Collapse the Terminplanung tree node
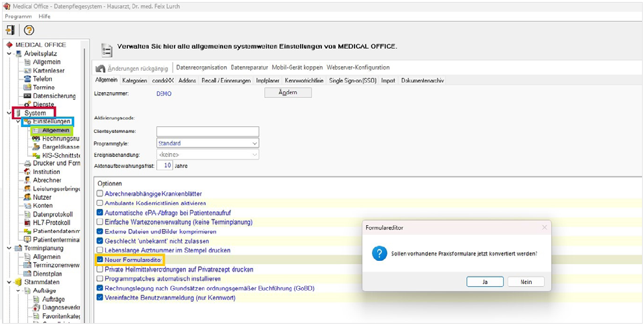This screenshot has width=644, height=325. [x=9, y=248]
